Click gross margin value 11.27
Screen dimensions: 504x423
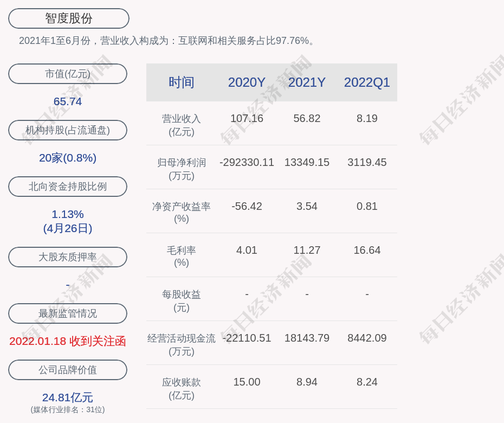click(307, 250)
